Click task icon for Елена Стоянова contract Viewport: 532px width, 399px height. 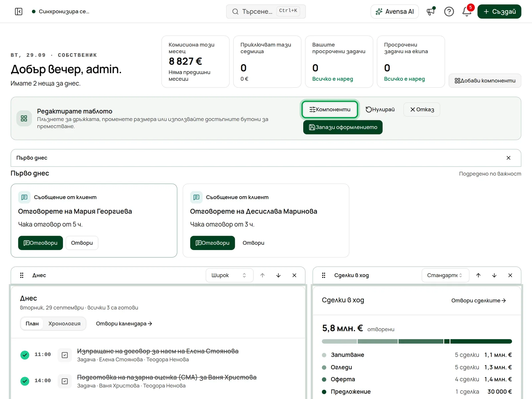65,355
